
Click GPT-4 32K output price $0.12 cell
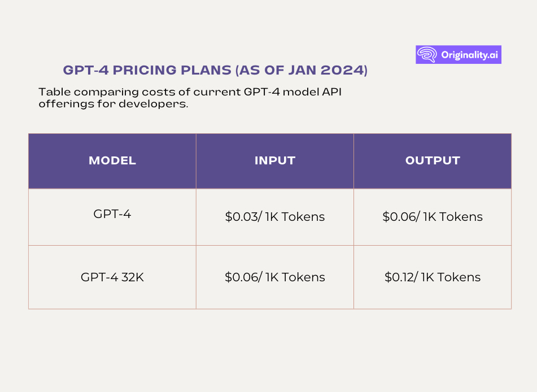433,277
